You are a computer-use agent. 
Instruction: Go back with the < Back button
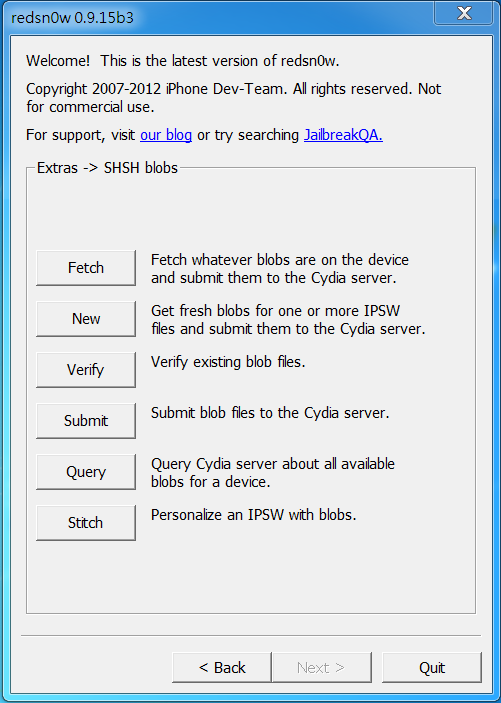pyautogui.click(x=222, y=668)
